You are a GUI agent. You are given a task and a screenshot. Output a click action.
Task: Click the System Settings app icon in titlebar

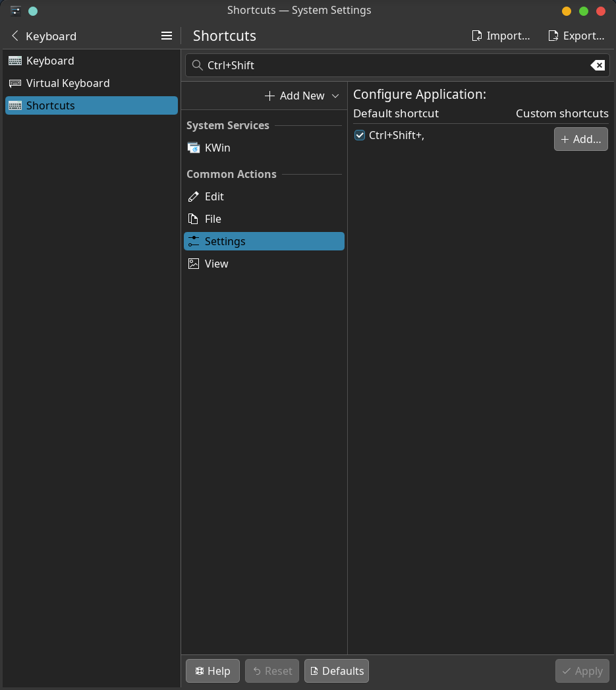(x=16, y=11)
